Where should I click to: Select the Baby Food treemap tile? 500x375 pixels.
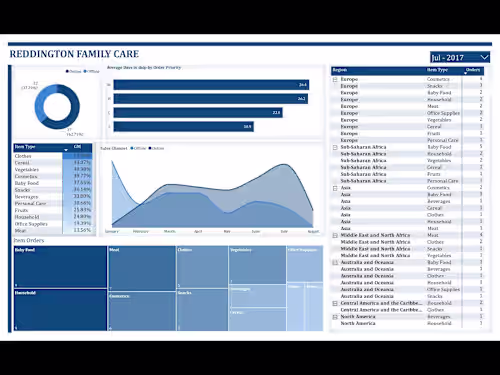(60, 267)
